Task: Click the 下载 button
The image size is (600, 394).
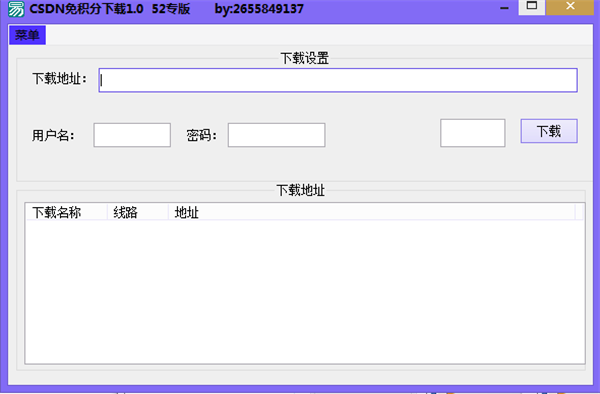Action: (x=549, y=131)
